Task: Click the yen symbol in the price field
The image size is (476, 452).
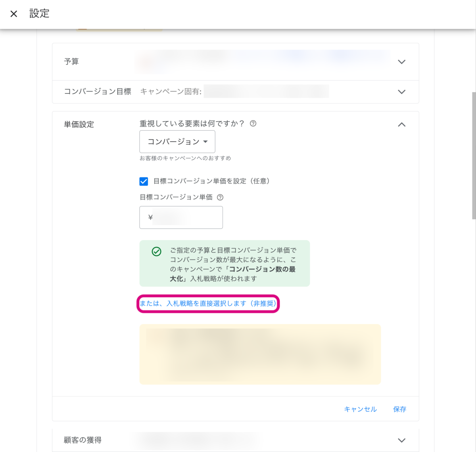Action: 150,217
